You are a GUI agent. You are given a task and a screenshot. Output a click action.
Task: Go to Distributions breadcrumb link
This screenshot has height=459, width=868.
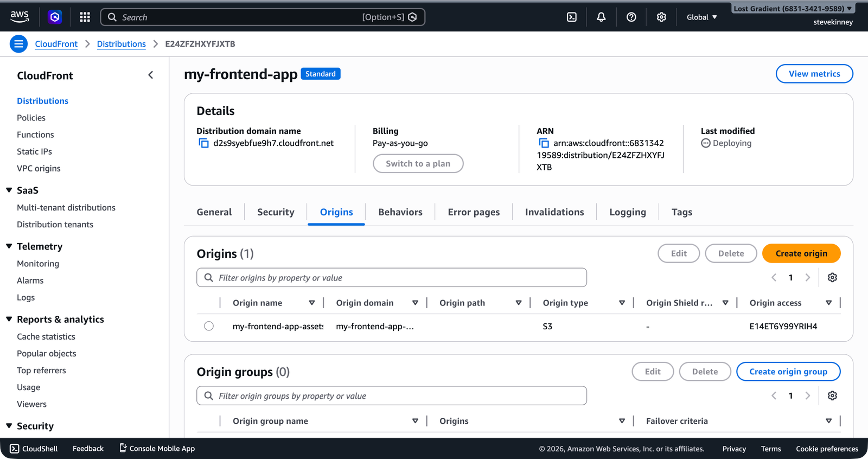click(121, 44)
